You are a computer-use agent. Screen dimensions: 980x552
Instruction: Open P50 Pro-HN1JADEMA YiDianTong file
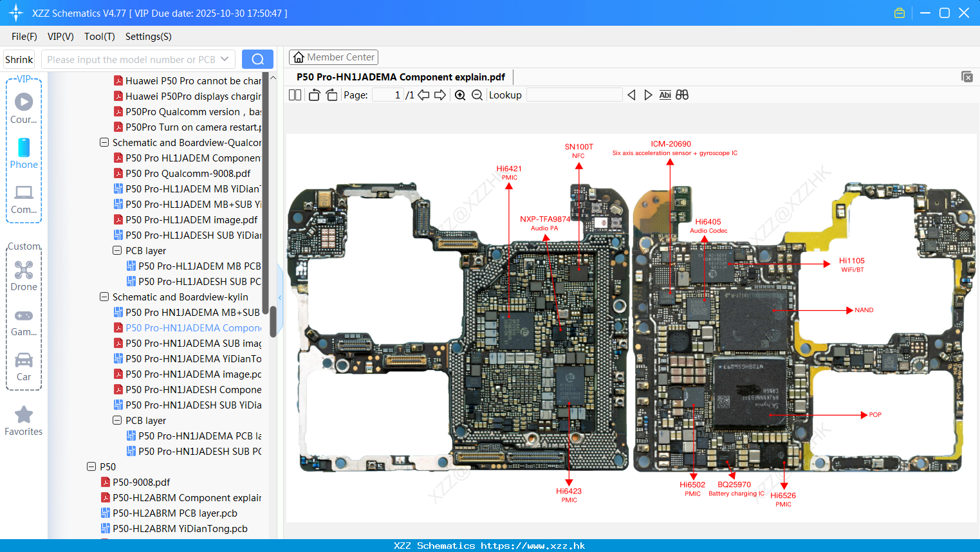pos(187,358)
